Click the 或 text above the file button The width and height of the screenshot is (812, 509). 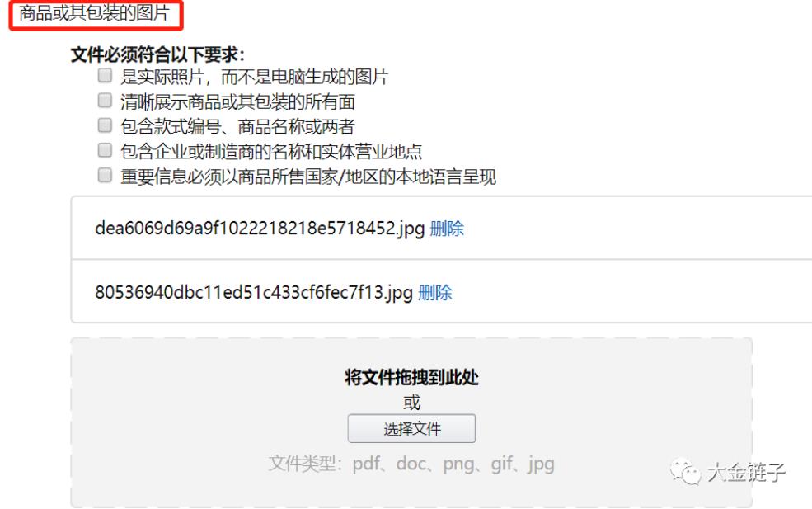click(x=411, y=403)
